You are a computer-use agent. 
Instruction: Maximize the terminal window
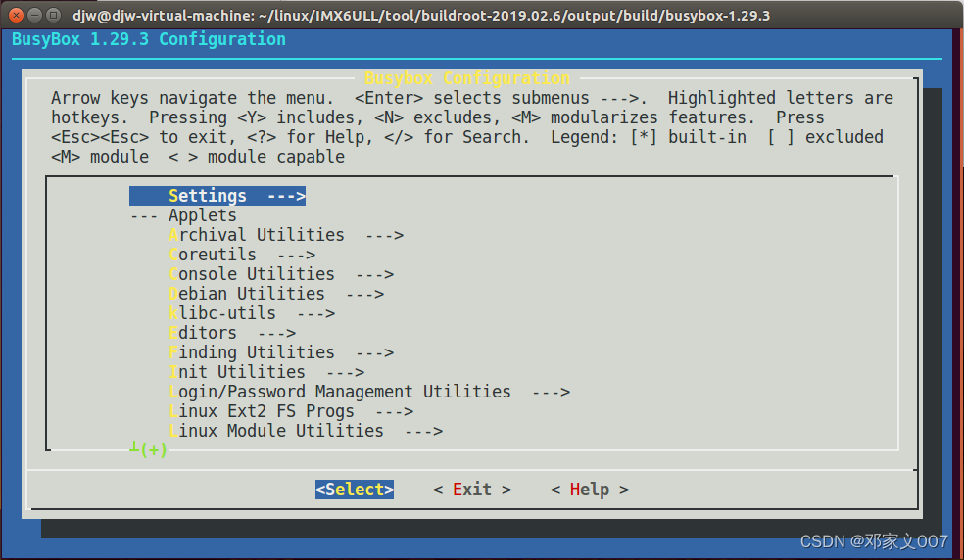[54, 15]
